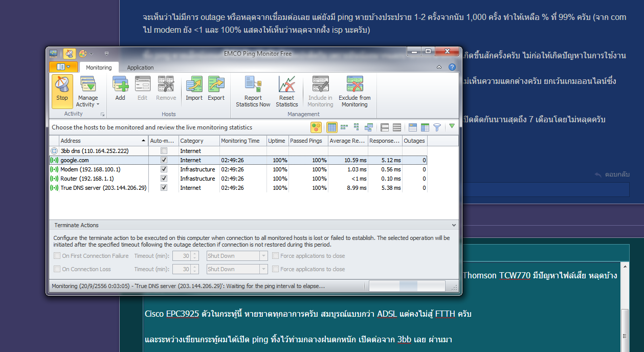Select the google.com host row
The height and width of the screenshot is (352, 644).
tap(238, 160)
